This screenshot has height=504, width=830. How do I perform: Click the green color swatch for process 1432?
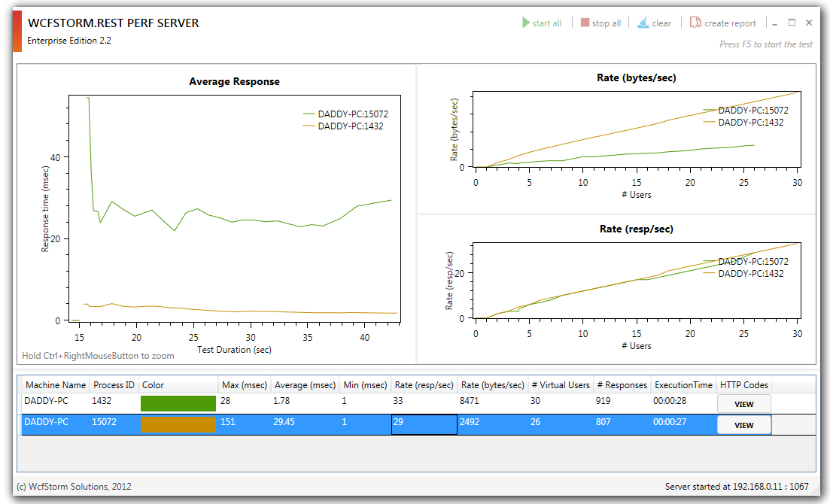[x=178, y=403]
